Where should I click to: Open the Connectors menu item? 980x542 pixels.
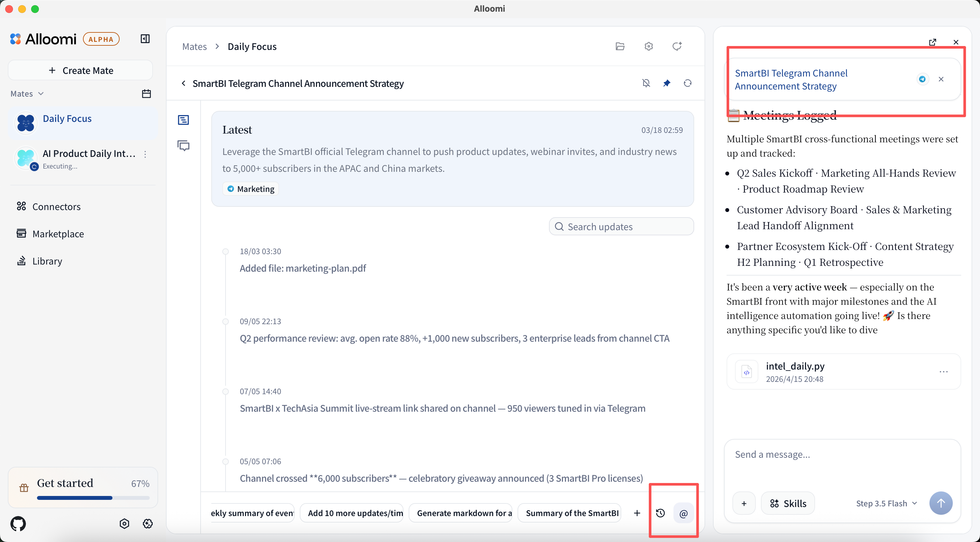(x=56, y=206)
